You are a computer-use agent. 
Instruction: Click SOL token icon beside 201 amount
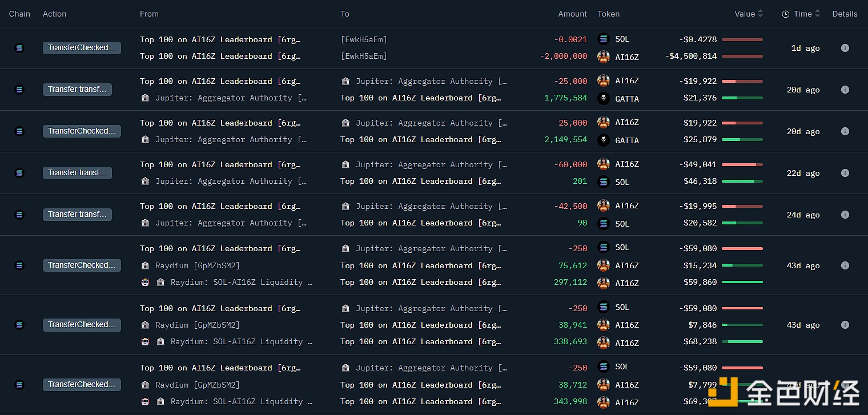(x=603, y=182)
